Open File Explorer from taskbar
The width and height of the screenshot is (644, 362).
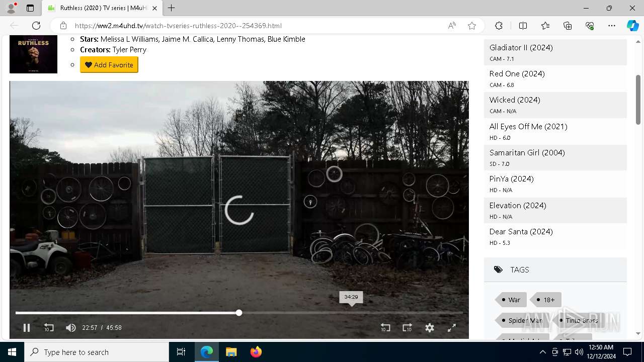[231, 352]
